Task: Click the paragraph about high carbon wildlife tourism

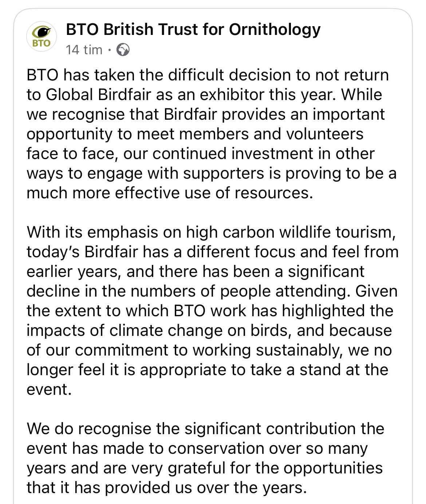Action: pos(211,310)
